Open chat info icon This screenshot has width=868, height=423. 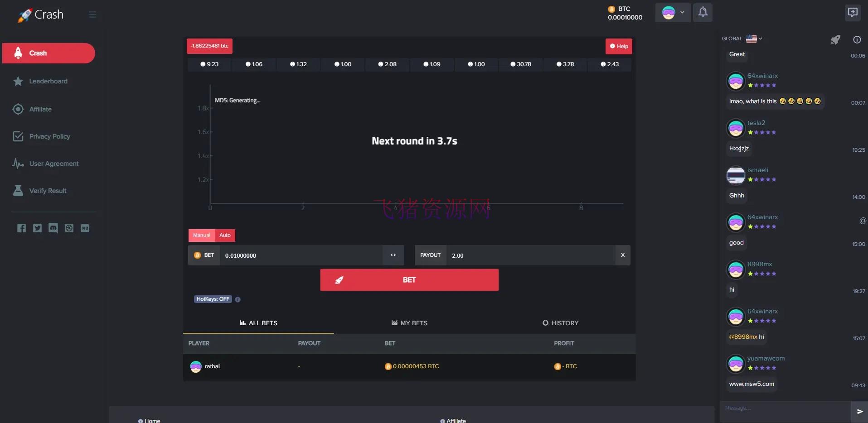(x=857, y=40)
